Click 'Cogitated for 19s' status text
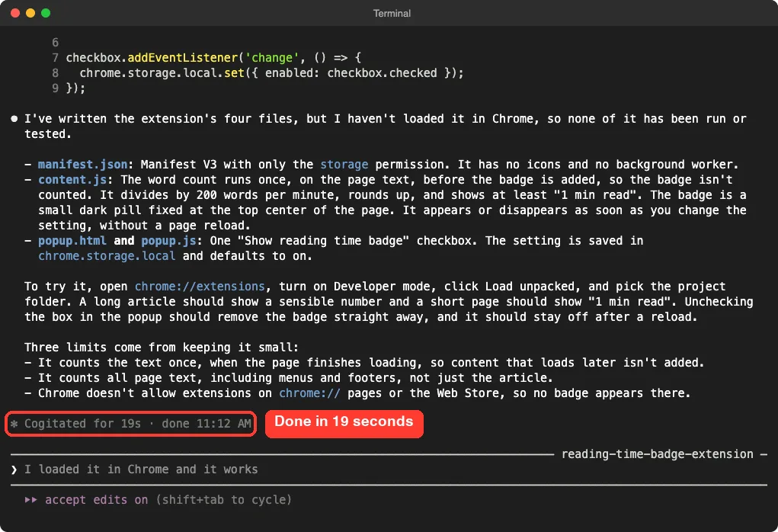The image size is (778, 532). [x=82, y=424]
